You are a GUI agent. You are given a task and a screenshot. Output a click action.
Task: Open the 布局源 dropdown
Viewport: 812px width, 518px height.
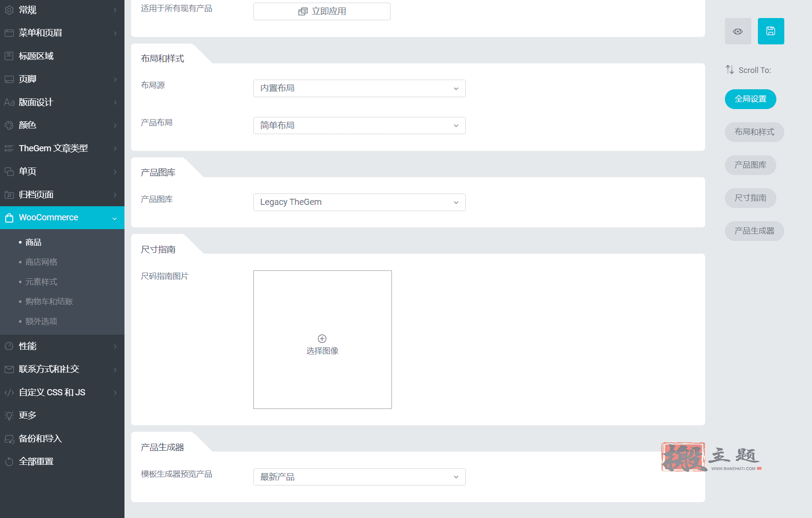coord(359,88)
